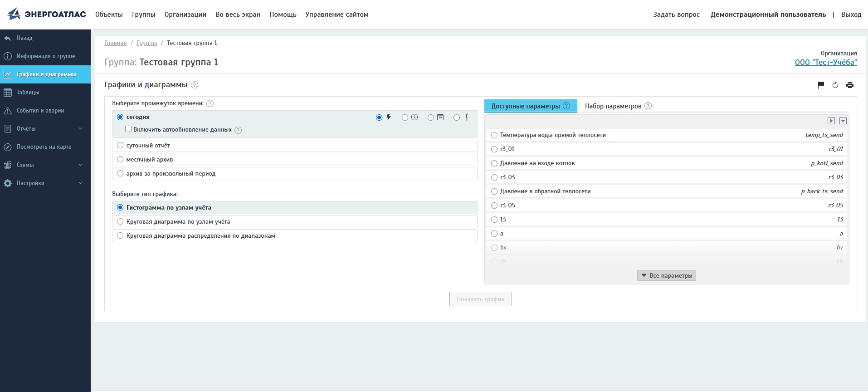Select the r3_03 parameter radio
Viewport: 868px width, 392px height.
494,177
